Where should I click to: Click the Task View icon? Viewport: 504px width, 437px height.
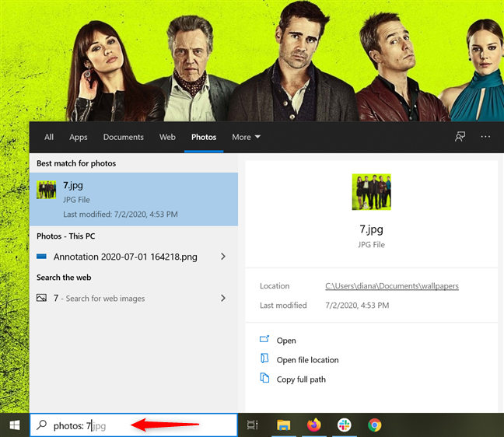pyautogui.click(x=252, y=425)
